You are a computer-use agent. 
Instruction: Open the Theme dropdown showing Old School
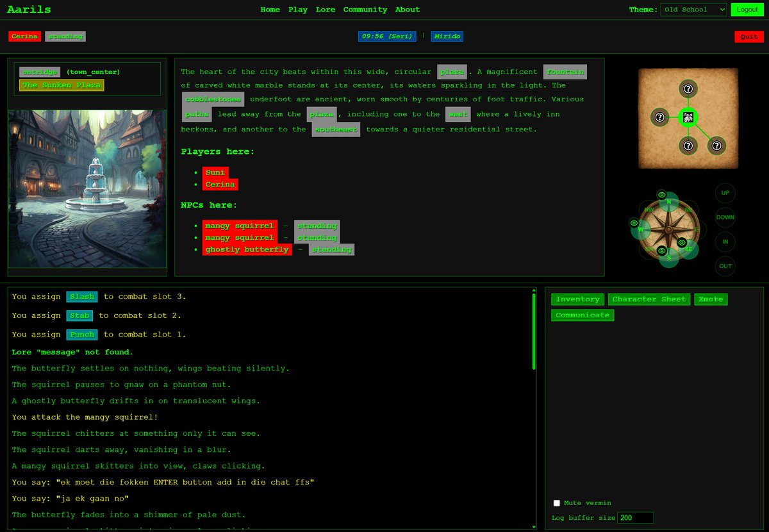pyautogui.click(x=693, y=10)
